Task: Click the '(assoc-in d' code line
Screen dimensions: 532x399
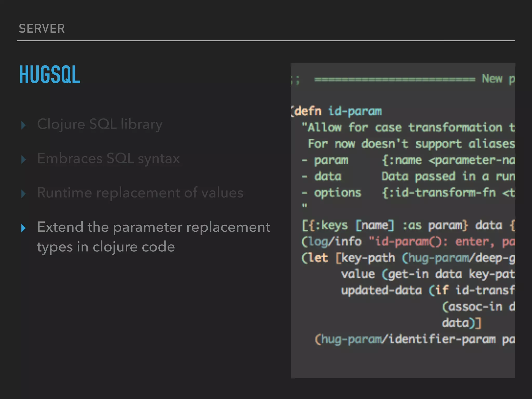Action: [478, 307]
